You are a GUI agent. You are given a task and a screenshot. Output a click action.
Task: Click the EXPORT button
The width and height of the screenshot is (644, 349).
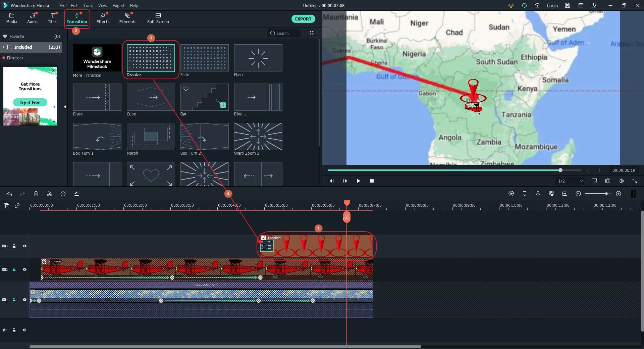coord(303,19)
